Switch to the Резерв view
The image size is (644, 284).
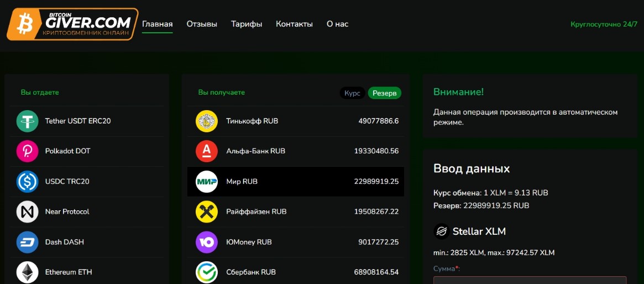click(x=384, y=93)
